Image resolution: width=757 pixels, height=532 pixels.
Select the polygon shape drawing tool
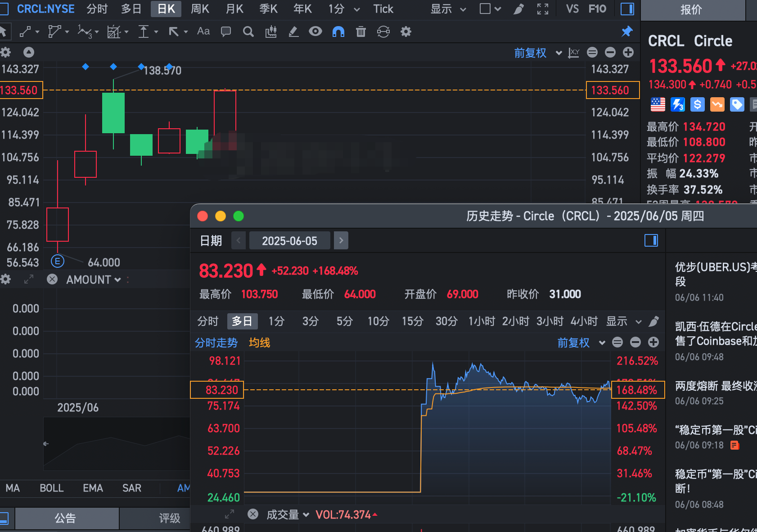tap(54, 32)
